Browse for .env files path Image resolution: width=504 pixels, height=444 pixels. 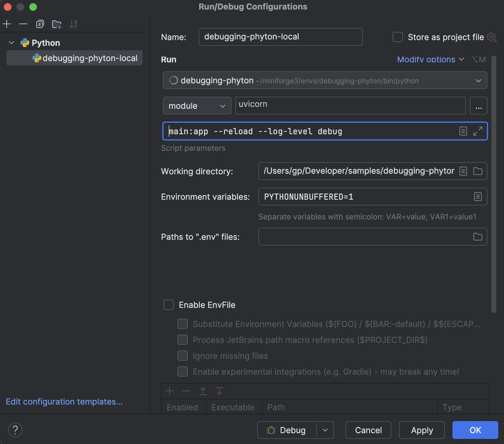[x=478, y=237]
